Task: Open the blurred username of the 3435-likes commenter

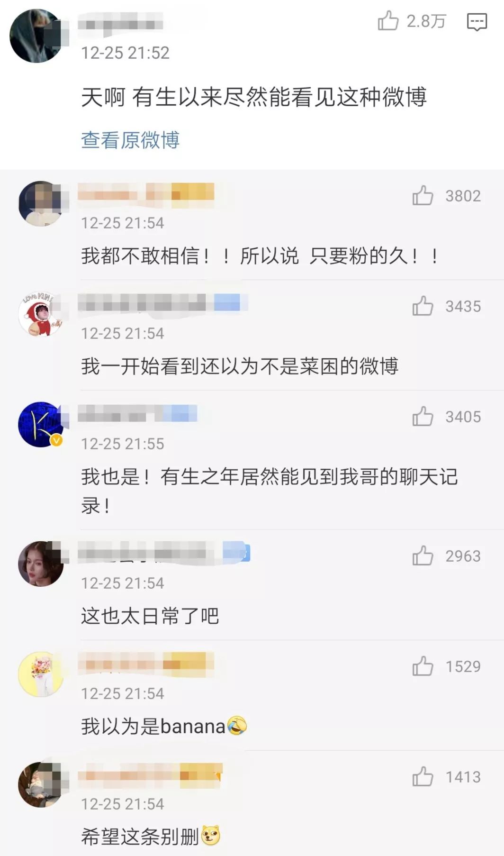Action: pos(163,303)
